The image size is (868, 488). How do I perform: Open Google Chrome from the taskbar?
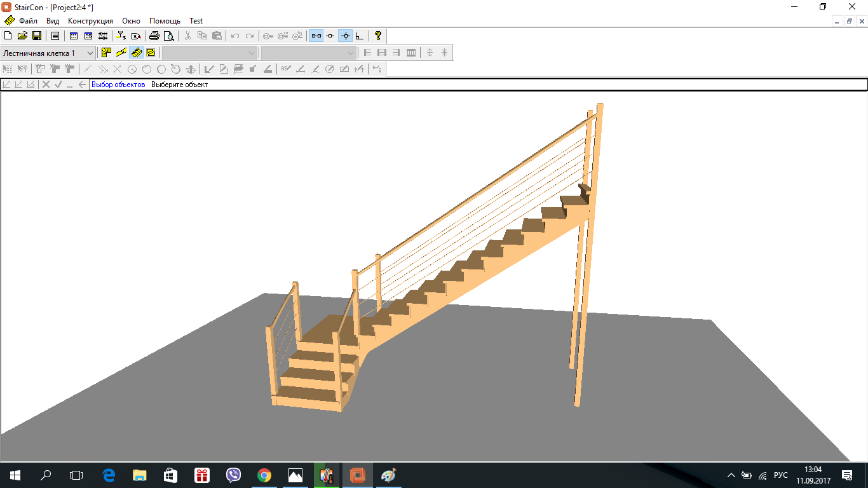click(264, 475)
